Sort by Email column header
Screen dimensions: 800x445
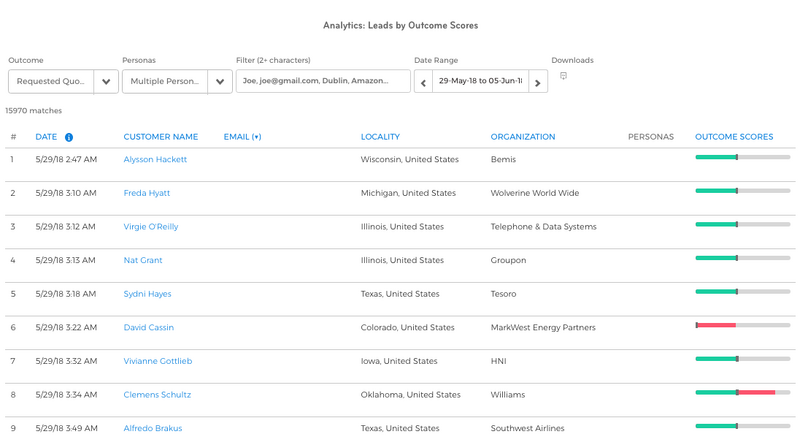[x=242, y=137]
